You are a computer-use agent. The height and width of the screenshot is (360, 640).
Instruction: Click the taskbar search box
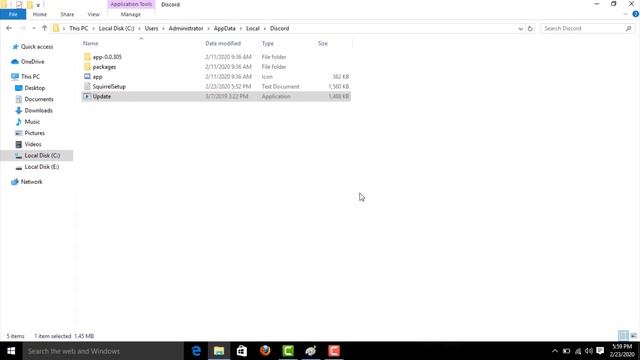pos(103,351)
